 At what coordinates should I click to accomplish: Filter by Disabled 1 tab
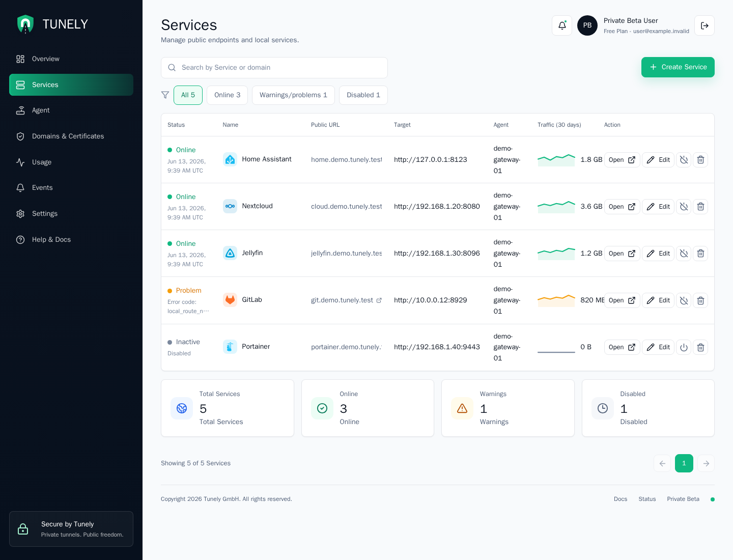coord(363,95)
